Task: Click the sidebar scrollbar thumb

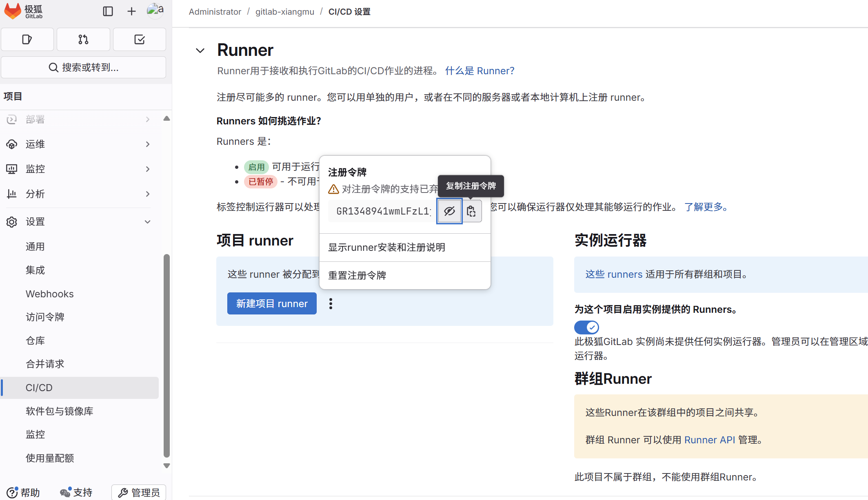Action: [166, 356]
